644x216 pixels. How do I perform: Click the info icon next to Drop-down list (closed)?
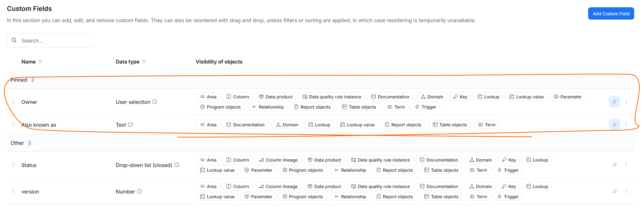177,165
